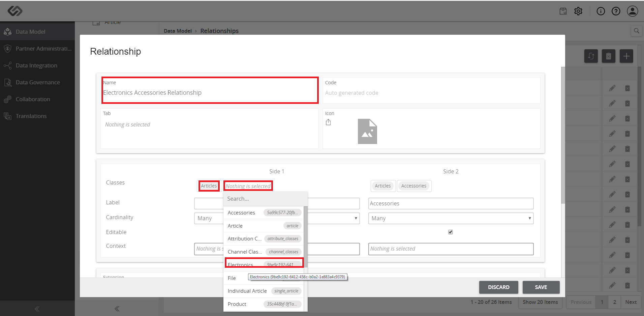Click the calendar icon in the top bar

tap(563, 11)
